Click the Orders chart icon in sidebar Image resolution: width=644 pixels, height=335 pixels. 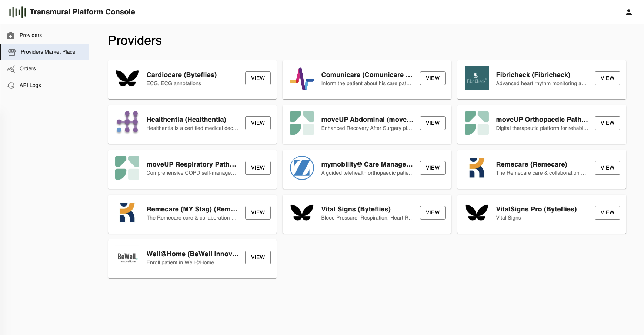pyautogui.click(x=11, y=68)
